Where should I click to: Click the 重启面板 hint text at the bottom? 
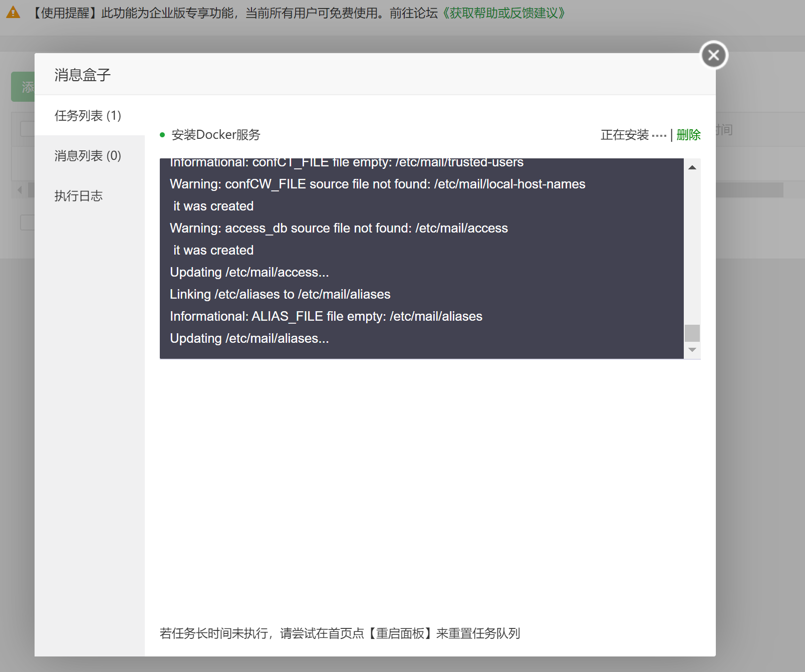(340, 633)
